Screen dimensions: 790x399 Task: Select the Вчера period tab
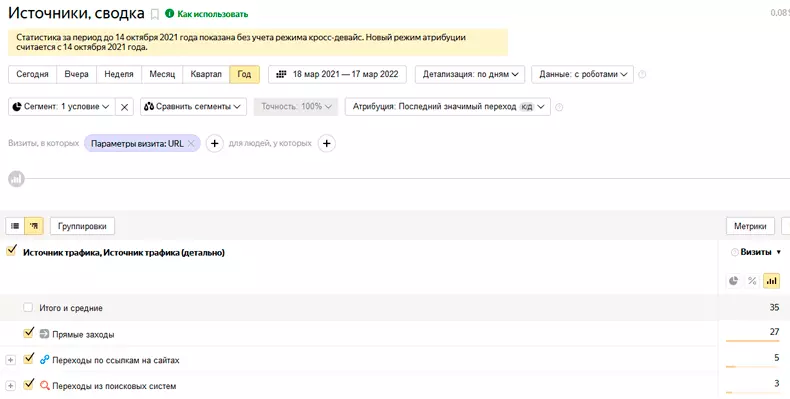pos(77,74)
